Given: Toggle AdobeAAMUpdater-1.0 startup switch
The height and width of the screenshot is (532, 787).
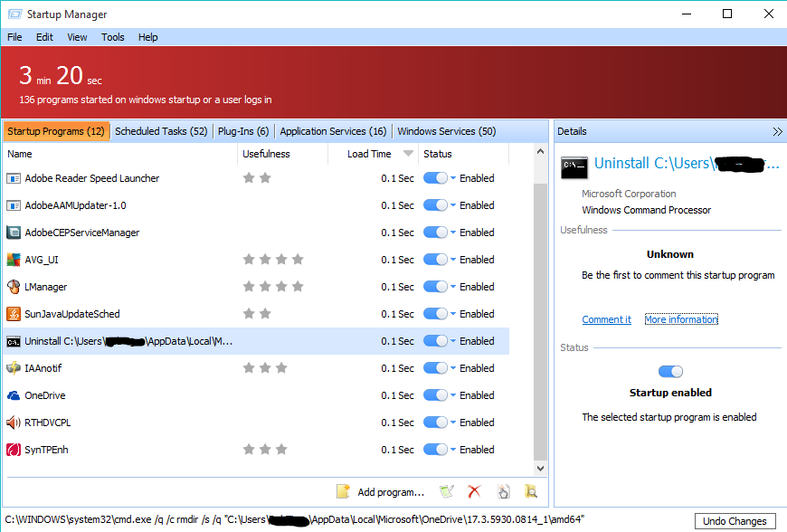Looking at the screenshot, I should (x=435, y=205).
